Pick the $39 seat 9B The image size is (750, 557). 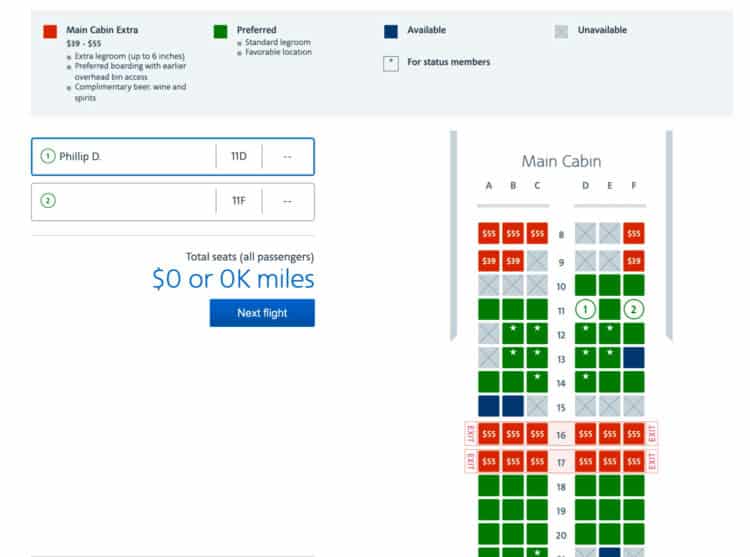tap(513, 259)
